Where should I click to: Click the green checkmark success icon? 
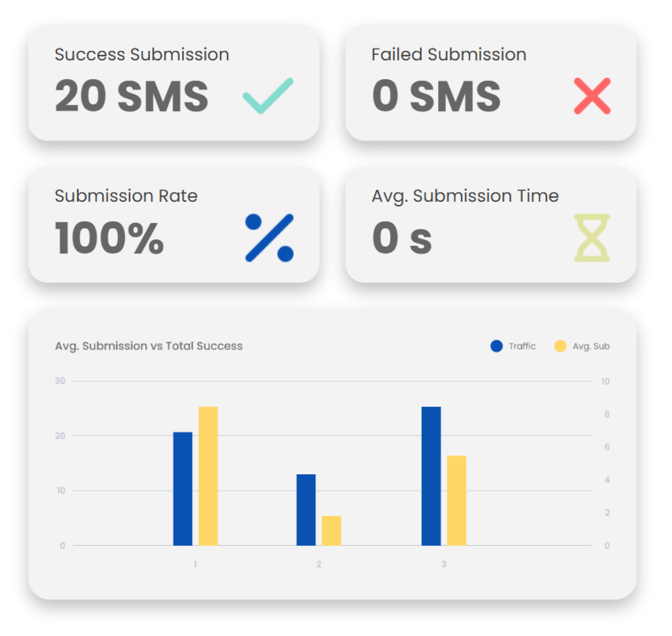(x=268, y=96)
